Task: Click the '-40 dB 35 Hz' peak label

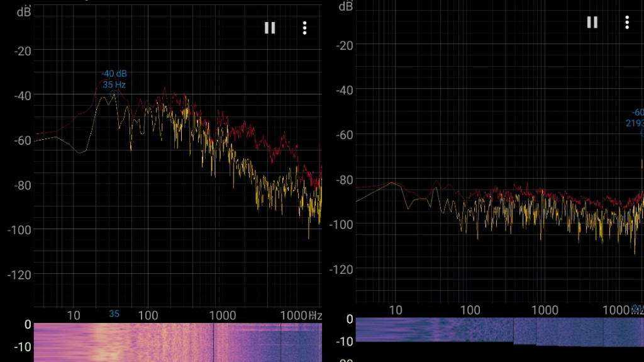Action: pyautogui.click(x=114, y=79)
